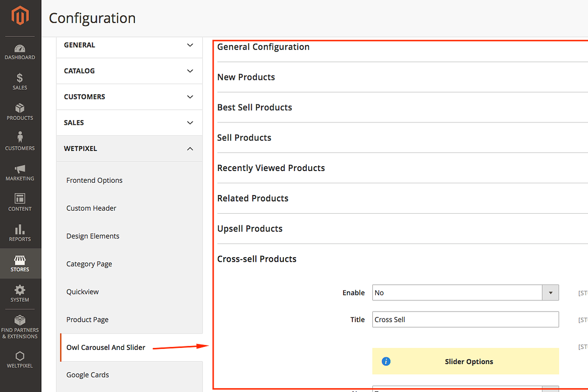Select Category Page tab
Viewport: 588px width, 392px height.
[x=89, y=264]
